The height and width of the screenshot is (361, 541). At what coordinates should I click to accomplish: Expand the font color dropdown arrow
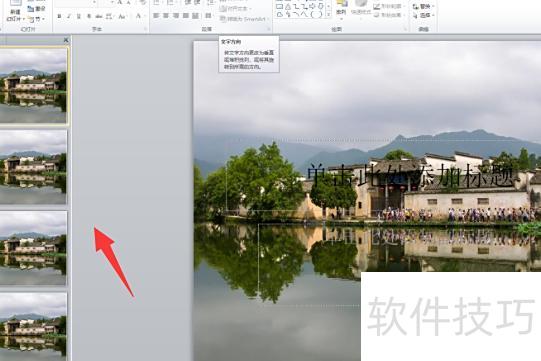144,16
